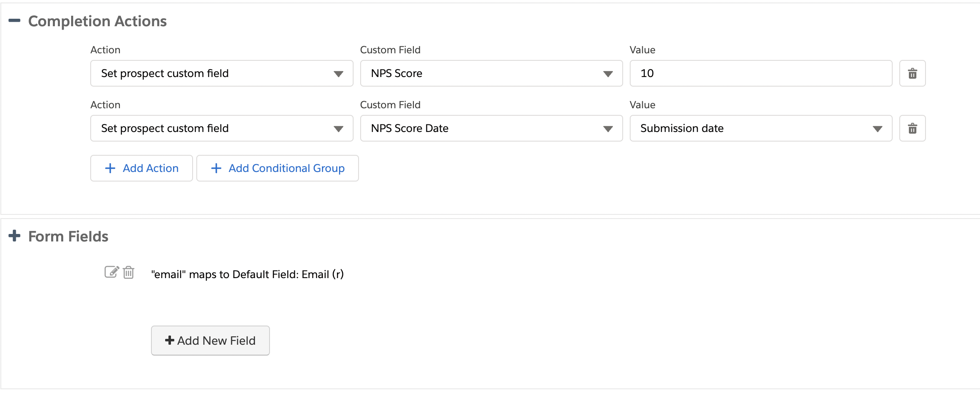Focus the Value field containing 10

(x=761, y=73)
